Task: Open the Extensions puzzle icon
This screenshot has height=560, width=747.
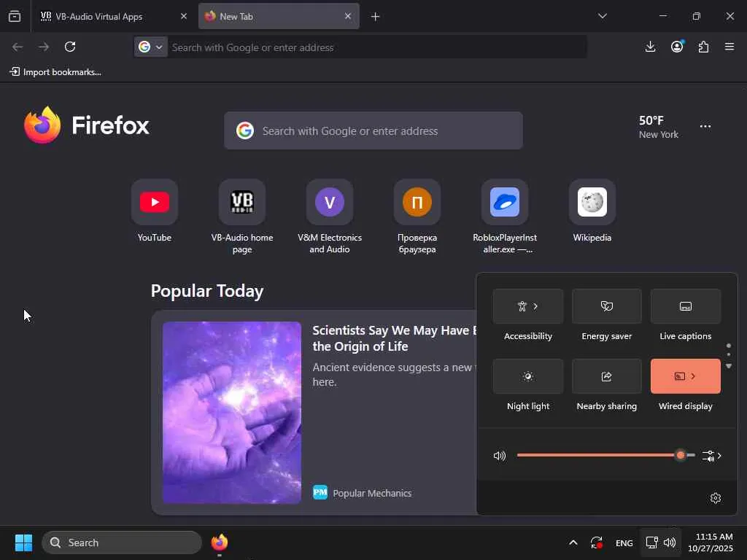Action: (x=703, y=47)
